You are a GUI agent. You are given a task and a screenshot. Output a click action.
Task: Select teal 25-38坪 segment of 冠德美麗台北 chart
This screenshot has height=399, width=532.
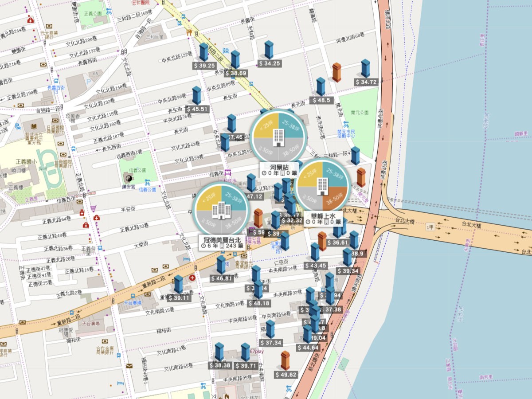234,199
